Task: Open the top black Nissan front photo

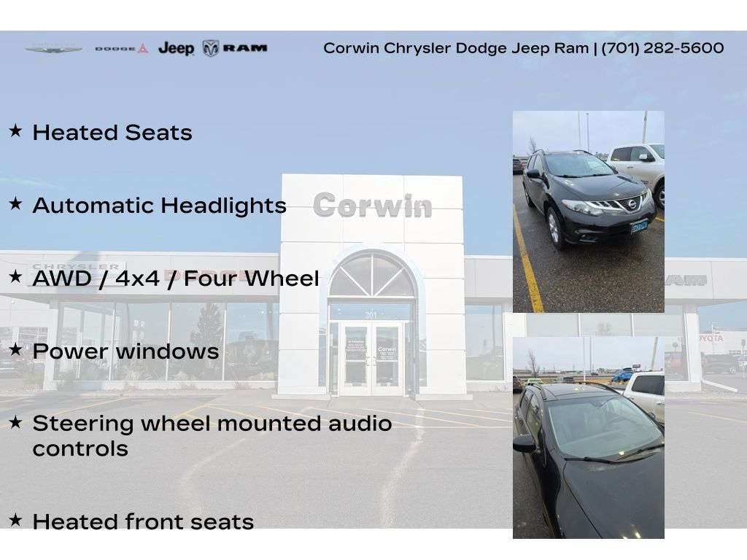Action: pyautogui.click(x=588, y=211)
